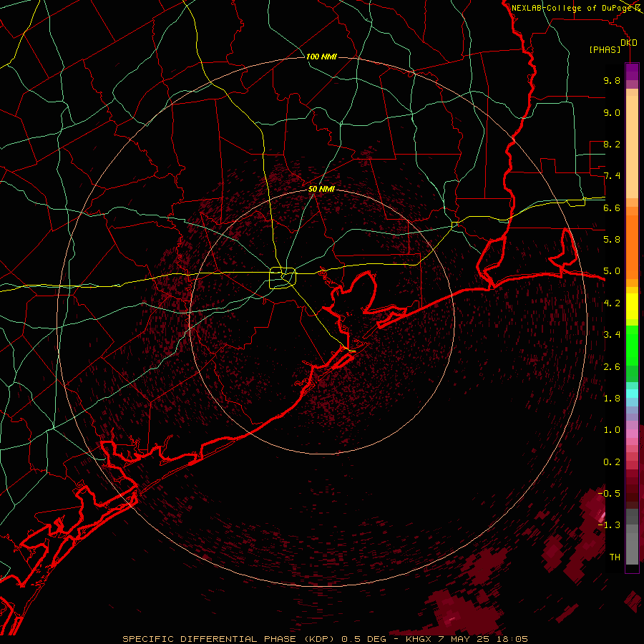Select the 1.0 scale value
This screenshot has height=644, width=644.
pyautogui.click(x=612, y=430)
